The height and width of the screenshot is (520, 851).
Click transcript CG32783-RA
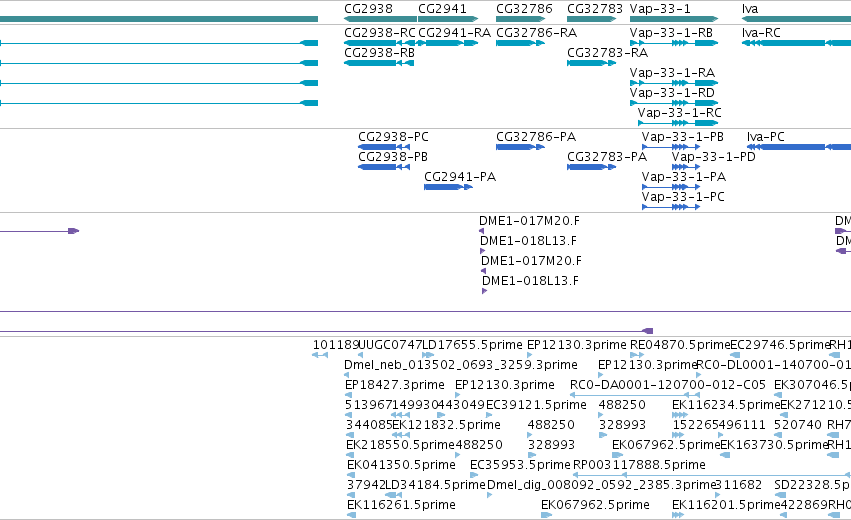[592, 63]
